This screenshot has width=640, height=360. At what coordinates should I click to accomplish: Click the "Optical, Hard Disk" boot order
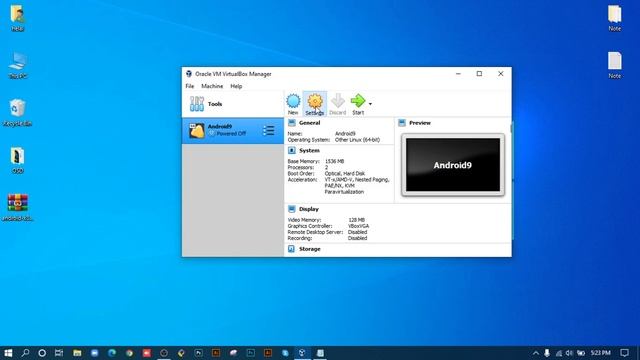pos(344,173)
